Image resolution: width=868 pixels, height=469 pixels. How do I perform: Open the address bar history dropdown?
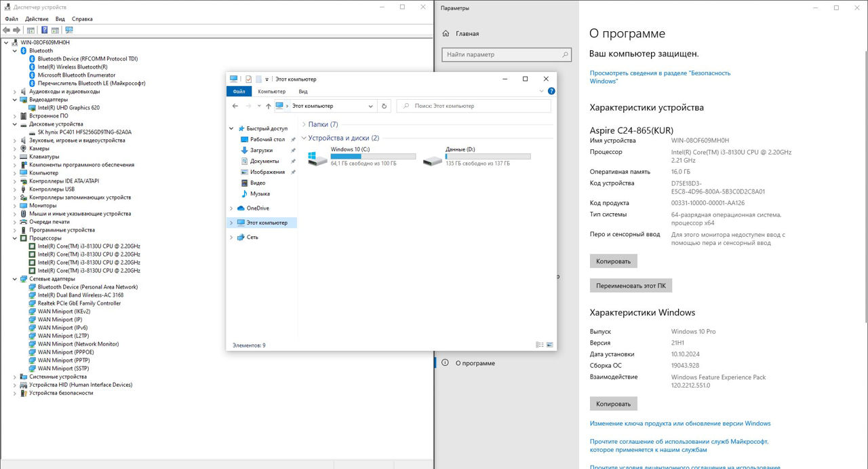(371, 106)
